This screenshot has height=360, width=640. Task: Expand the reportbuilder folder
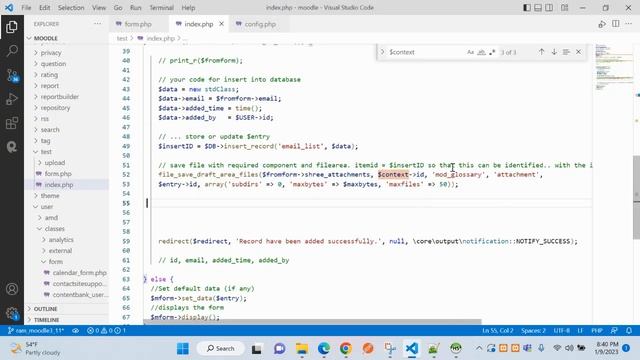60,97
